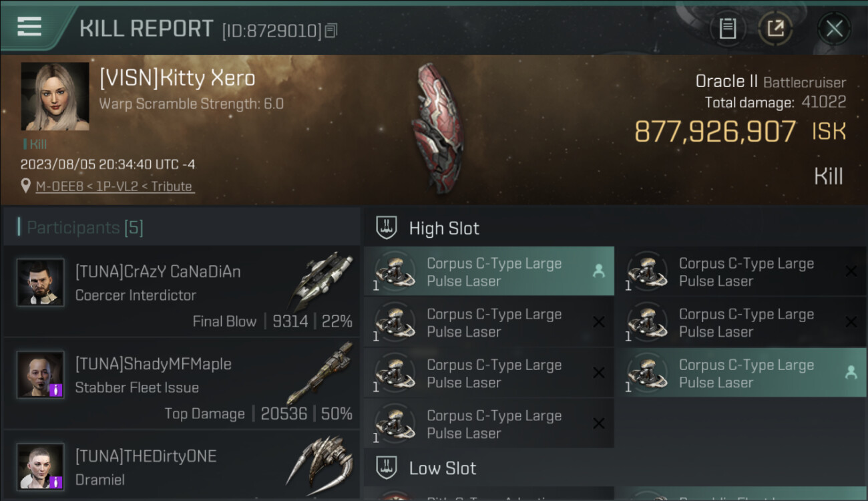Copy the kill report ID icon
The image size is (868, 501).
pos(331,30)
